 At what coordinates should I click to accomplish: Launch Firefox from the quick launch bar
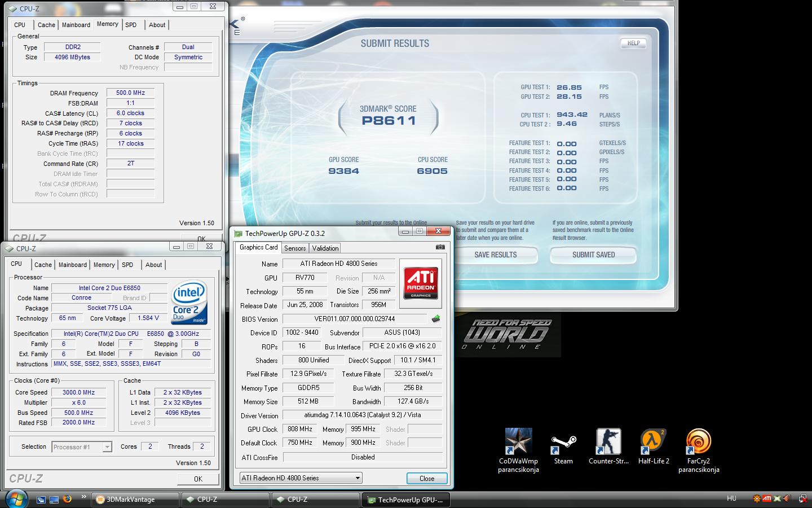point(67,499)
